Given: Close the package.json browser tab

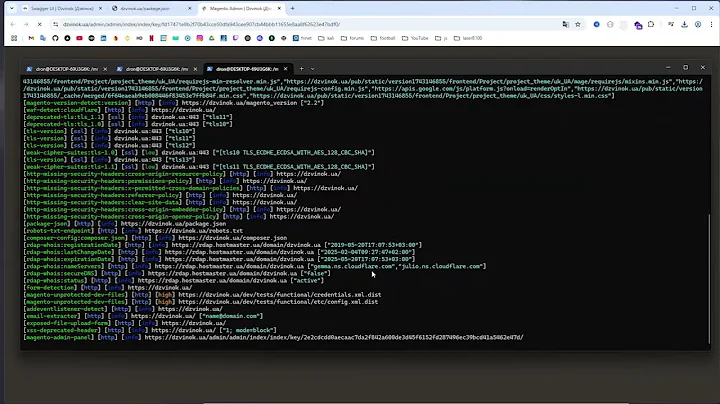Looking at the screenshot, I should pos(190,8).
